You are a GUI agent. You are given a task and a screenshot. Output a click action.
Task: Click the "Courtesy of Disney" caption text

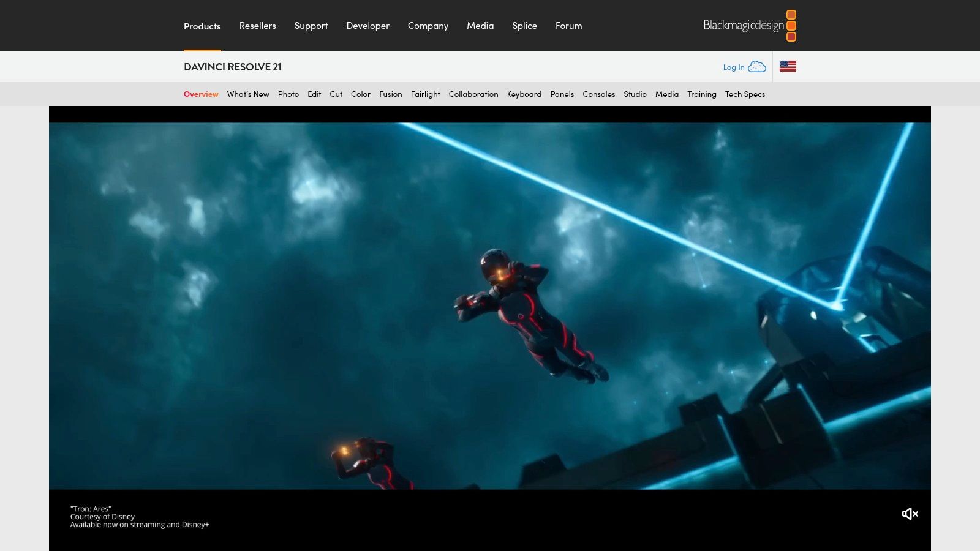tap(102, 517)
